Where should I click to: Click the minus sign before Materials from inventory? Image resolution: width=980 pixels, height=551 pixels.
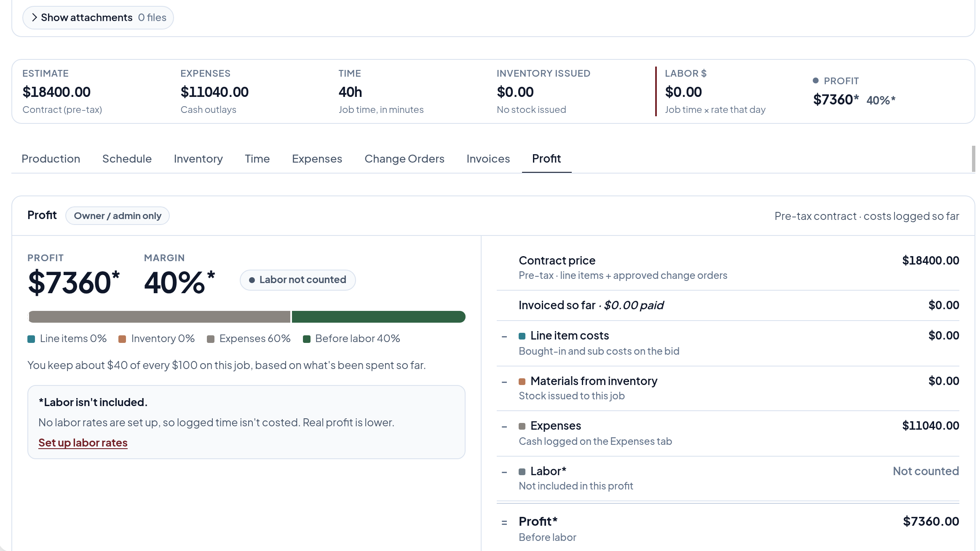click(x=504, y=382)
